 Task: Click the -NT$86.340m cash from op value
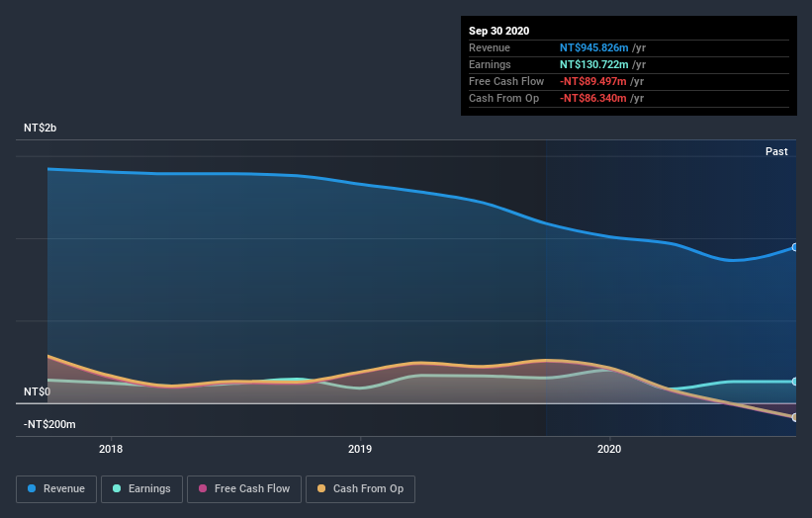coord(593,98)
